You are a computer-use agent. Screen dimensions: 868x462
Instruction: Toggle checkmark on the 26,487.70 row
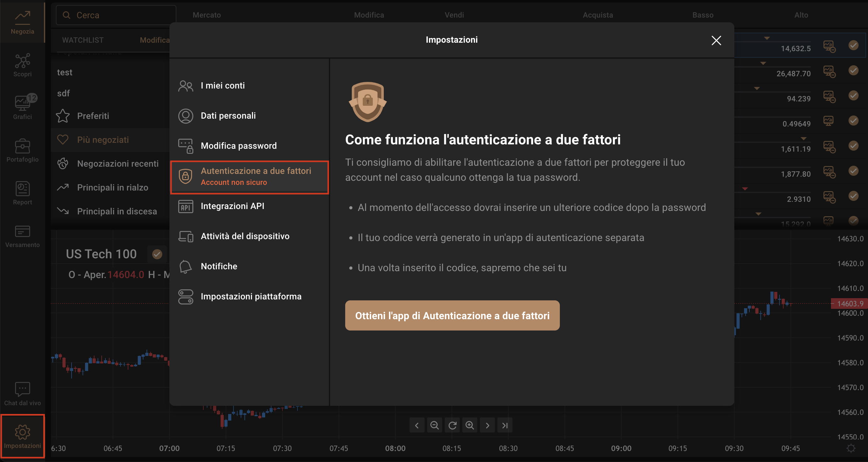coord(853,70)
